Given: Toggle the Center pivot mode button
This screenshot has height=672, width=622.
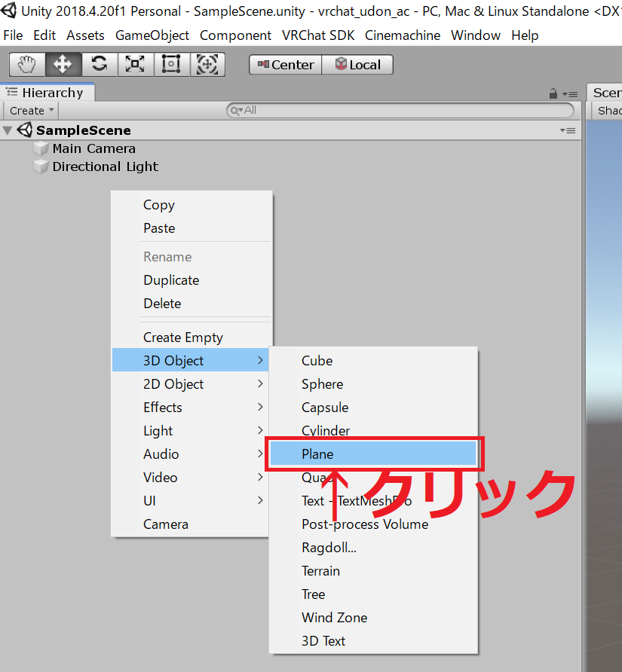Looking at the screenshot, I should [x=285, y=65].
